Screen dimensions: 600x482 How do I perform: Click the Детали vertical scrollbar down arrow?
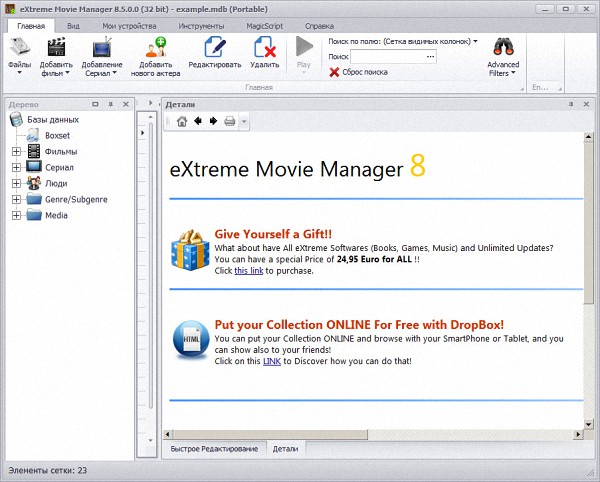point(589,424)
